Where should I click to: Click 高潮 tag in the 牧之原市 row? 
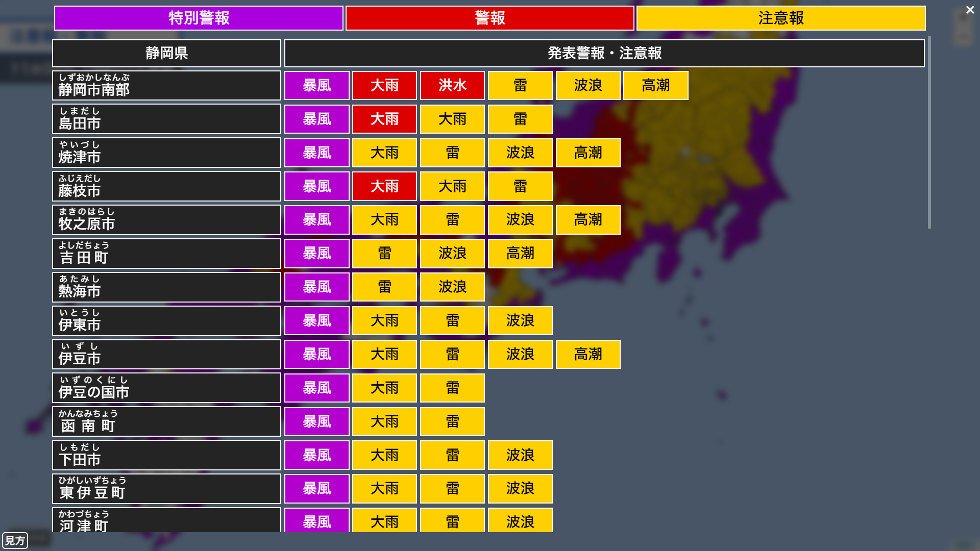[x=588, y=220]
